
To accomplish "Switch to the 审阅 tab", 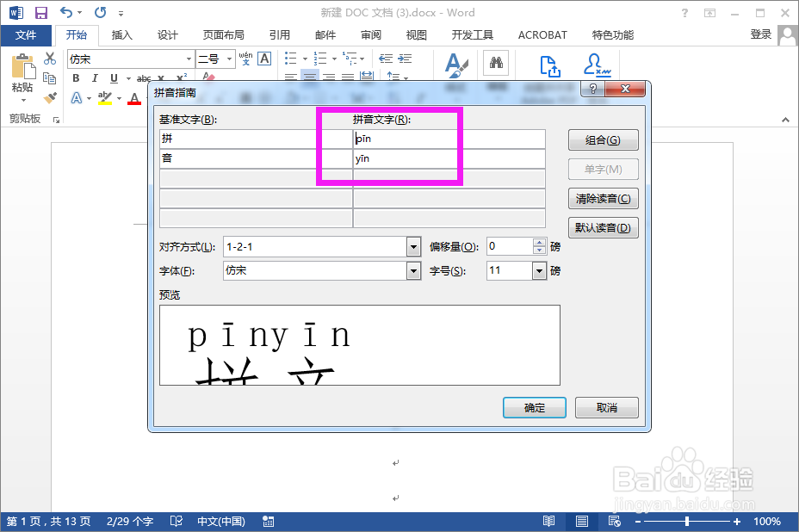I will (371, 35).
